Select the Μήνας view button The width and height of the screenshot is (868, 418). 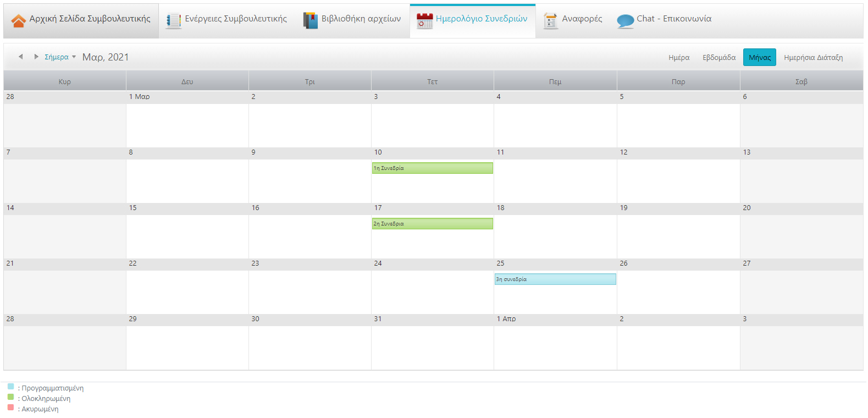759,57
